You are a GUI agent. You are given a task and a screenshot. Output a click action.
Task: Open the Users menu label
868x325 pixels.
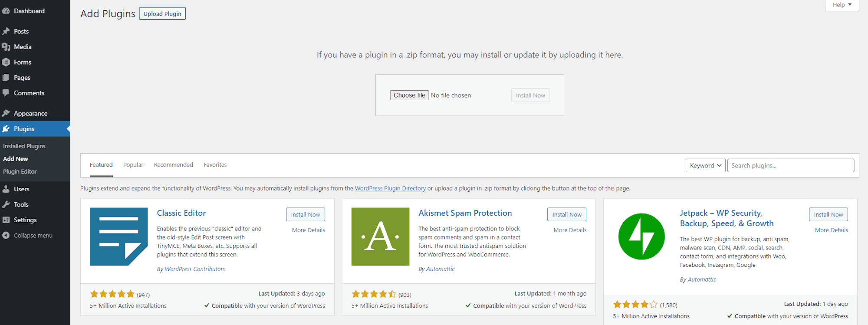pyautogui.click(x=22, y=189)
